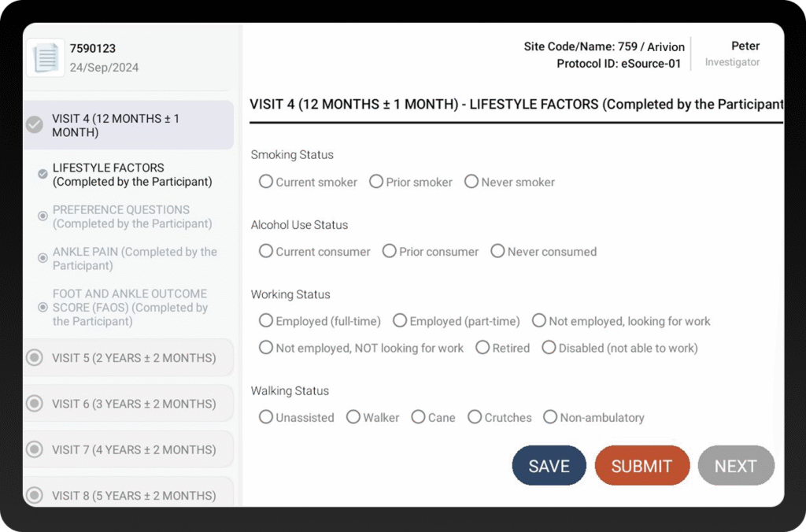The height and width of the screenshot is (532, 806).
Task: Click the gray checkmark beside VISIT 4
Action: click(x=35, y=124)
